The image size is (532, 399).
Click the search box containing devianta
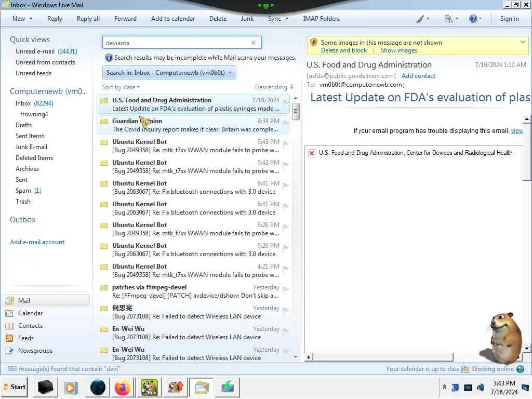coord(182,43)
